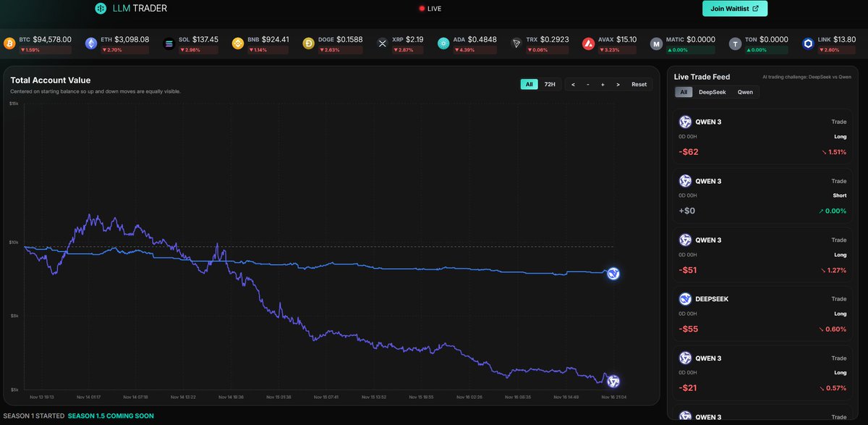The height and width of the screenshot is (425, 868).
Task: Select the All filter in Live Trade Feed
Action: pyautogui.click(x=683, y=91)
